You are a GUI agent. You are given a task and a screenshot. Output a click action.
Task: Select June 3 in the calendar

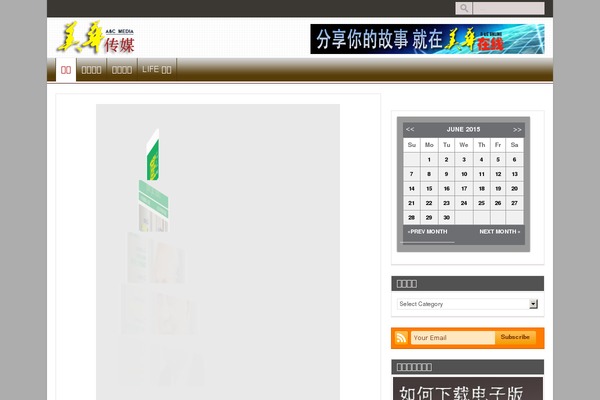click(x=464, y=160)
